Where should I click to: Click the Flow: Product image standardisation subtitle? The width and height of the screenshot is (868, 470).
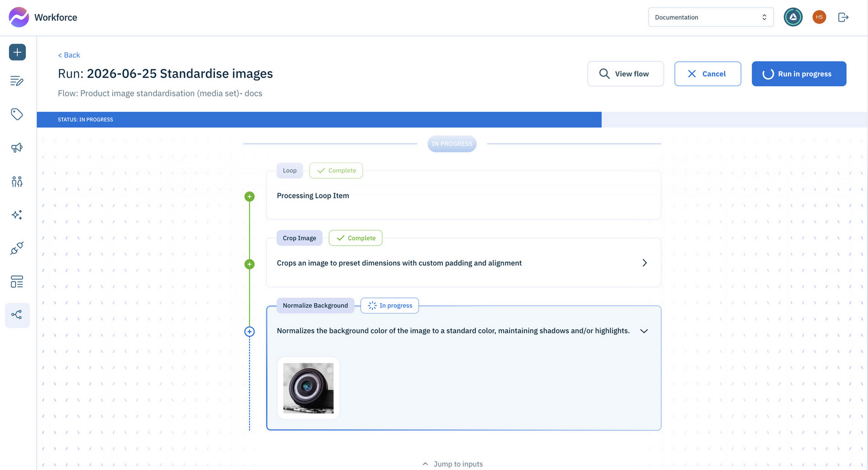point(160,93)
